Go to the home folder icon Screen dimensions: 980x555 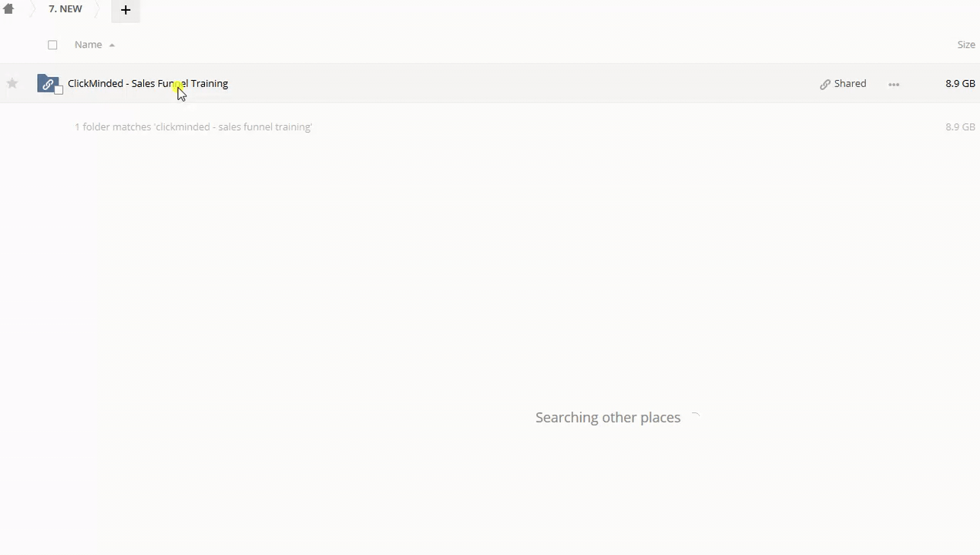point(8,9)
